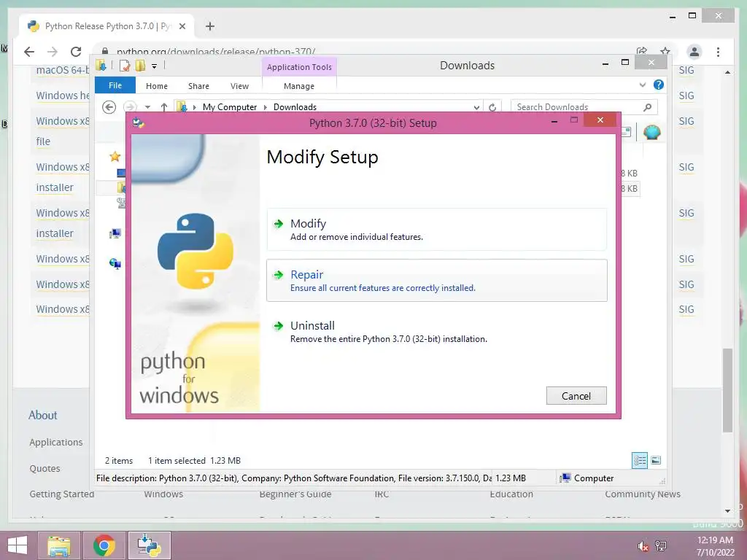Expand the explorer ribbon with chevron
747x560 pixels.
[643, 85]
